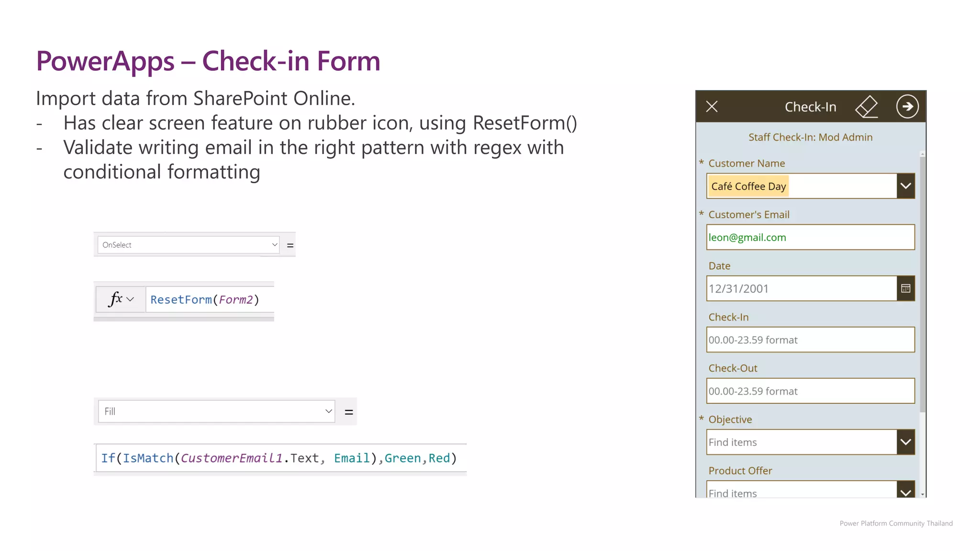
Task: Expand the Objective dropdown arrow
Action: pos(905,442)
